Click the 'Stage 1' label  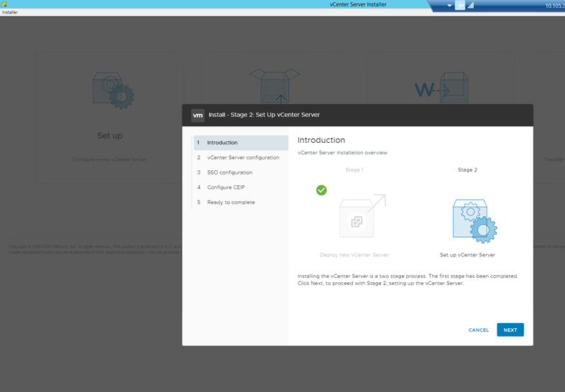(354, 170)
